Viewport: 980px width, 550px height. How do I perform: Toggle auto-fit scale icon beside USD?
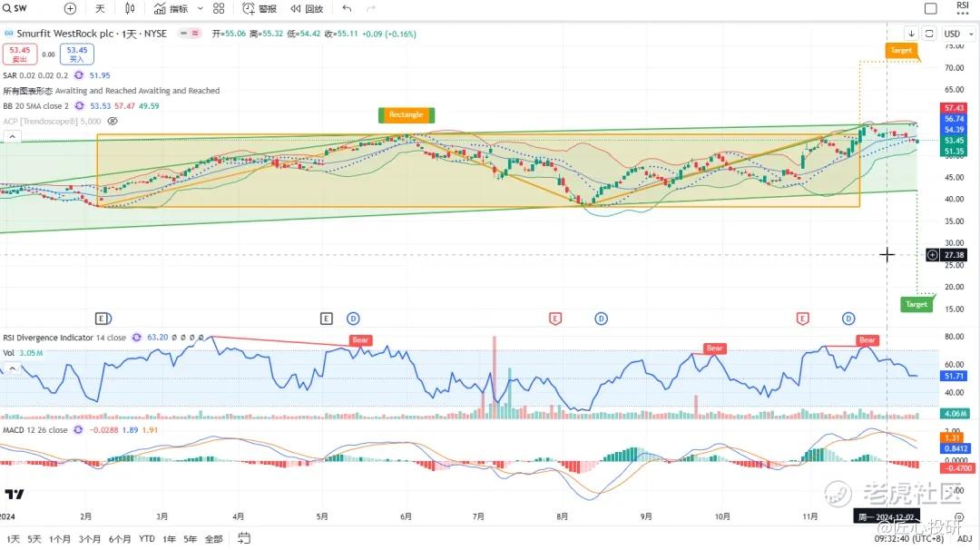click(929, 34)
